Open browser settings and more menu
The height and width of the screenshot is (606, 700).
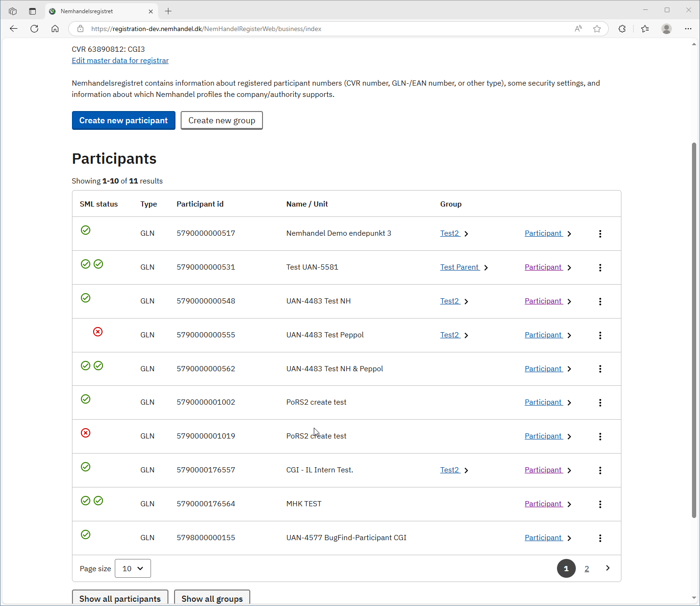[688, 29]
